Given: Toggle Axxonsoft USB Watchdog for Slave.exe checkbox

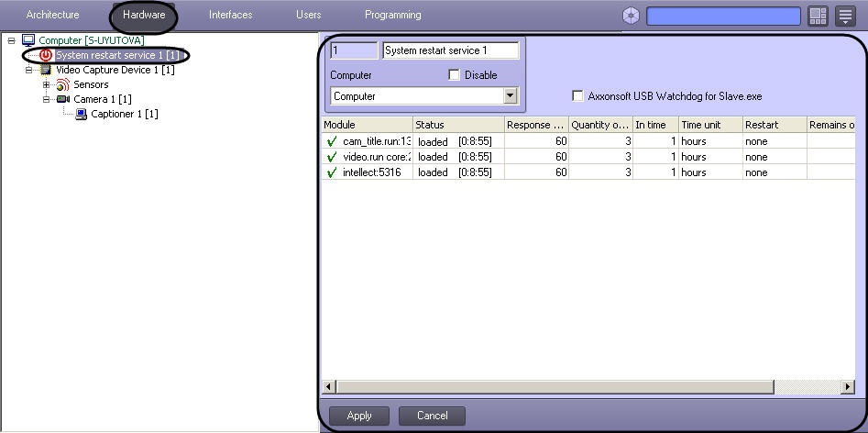Looking at the screenshot, I should coord(577,96).
